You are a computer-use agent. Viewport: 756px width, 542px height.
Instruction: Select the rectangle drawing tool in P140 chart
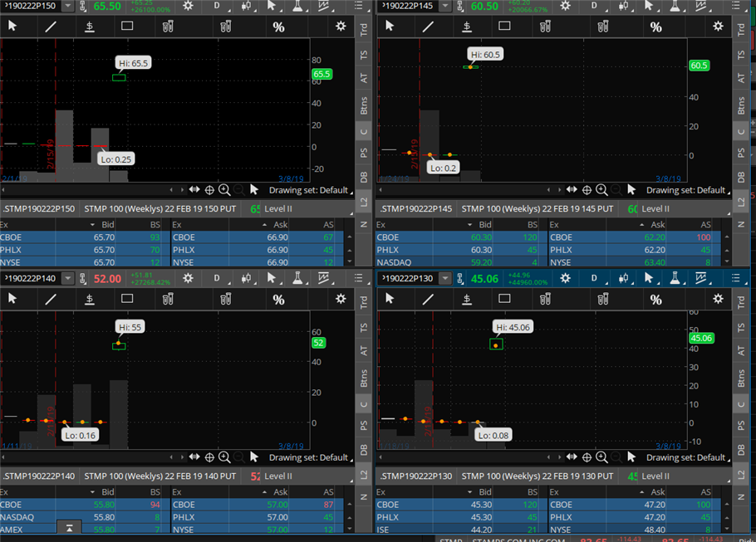[127, 298]
